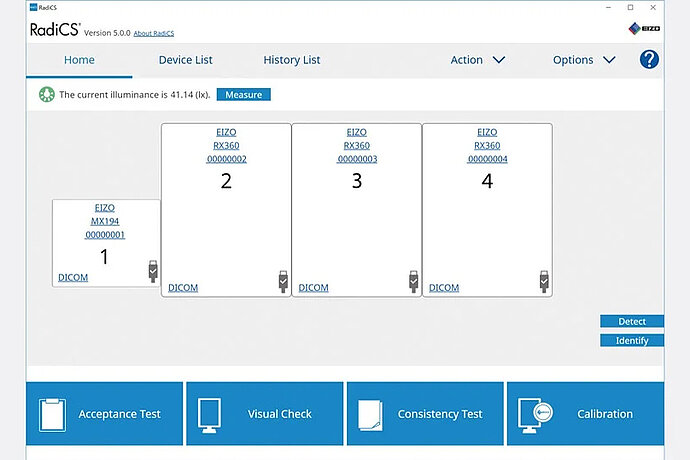Click the USB connection icon on monitor 4
This screenshot has height=460, width=690.
tap(544, 281)
